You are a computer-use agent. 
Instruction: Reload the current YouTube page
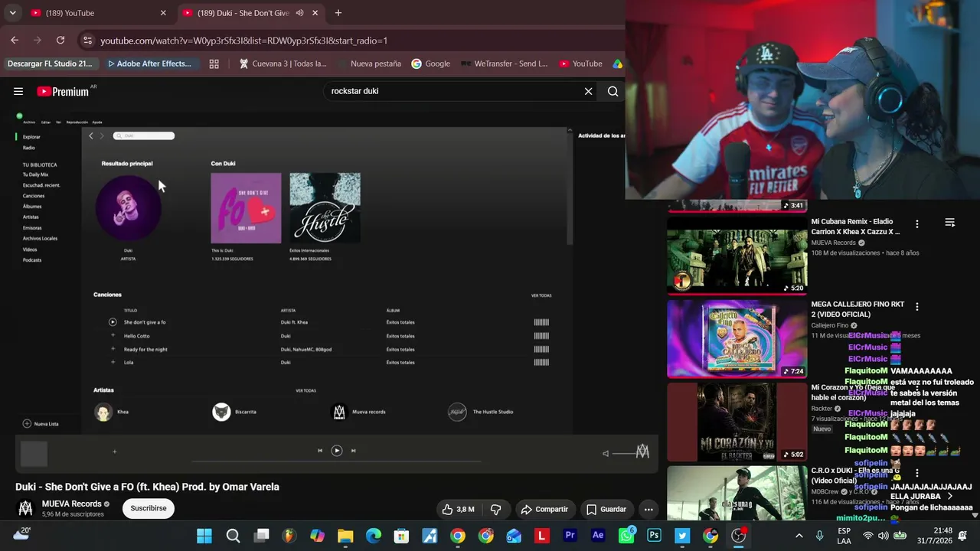click(60, 40)
